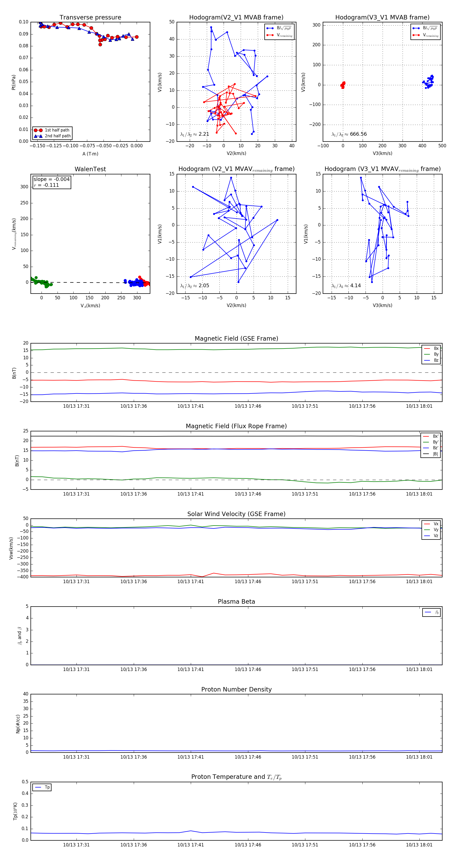Click the "Np(#/cc)" y-axis label
473x868 pixels.
click(x=18, y=724)
